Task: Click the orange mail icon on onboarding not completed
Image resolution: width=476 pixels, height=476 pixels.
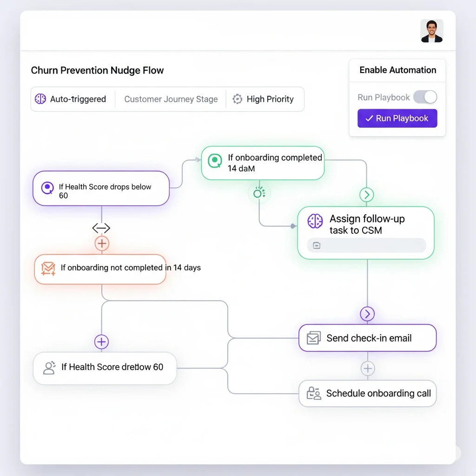Action: tap(48, 269)
